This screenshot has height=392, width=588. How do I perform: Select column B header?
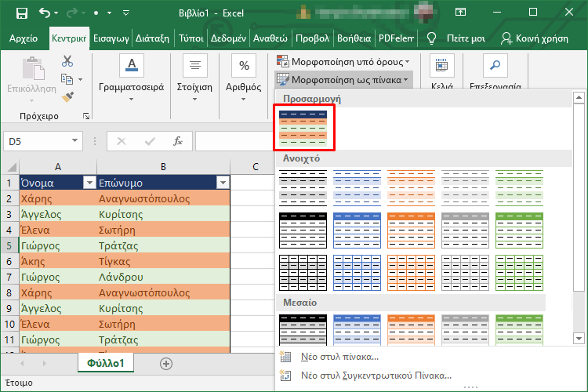point(163,166)
